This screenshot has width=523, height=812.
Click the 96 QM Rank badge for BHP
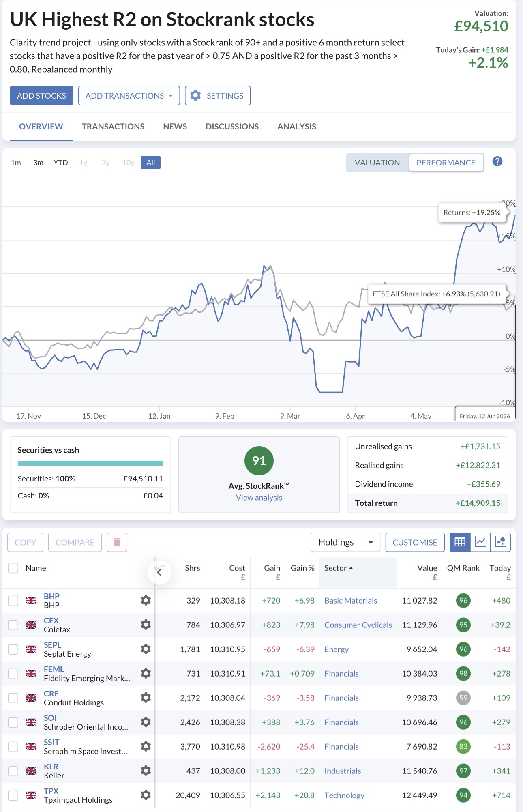[x=463, y=601]
